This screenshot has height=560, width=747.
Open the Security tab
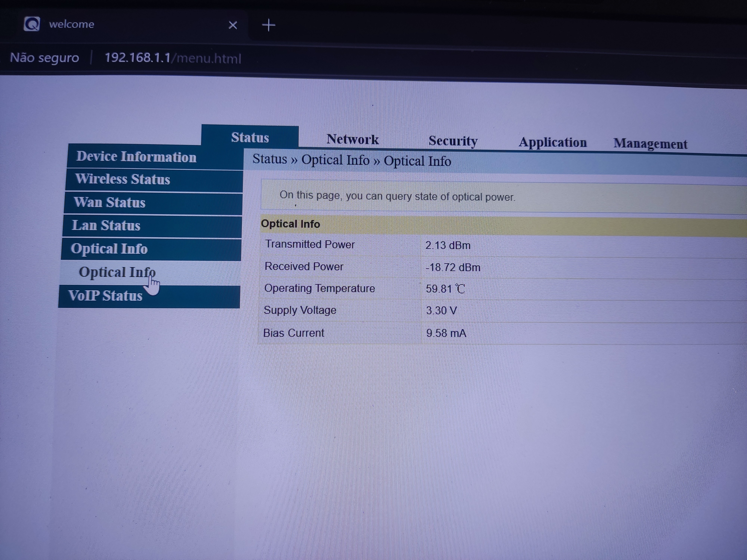(x=452, y=141)
